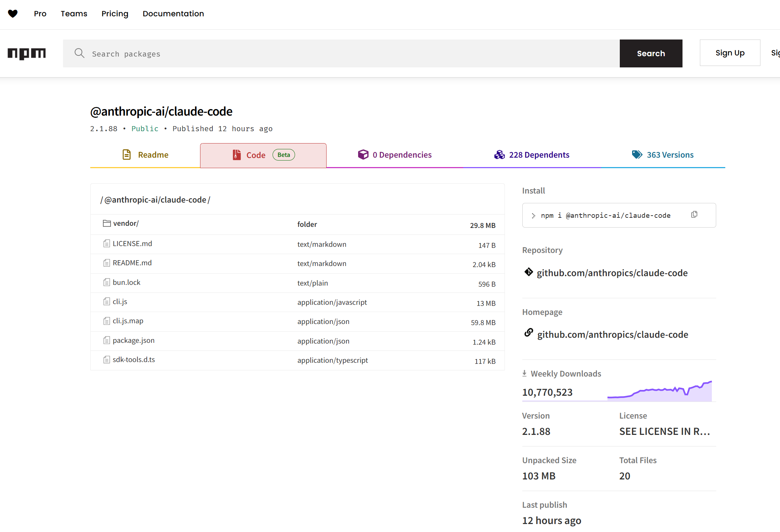
Task: Click the git repository diamond icon
Action: [x=528, y=272]
